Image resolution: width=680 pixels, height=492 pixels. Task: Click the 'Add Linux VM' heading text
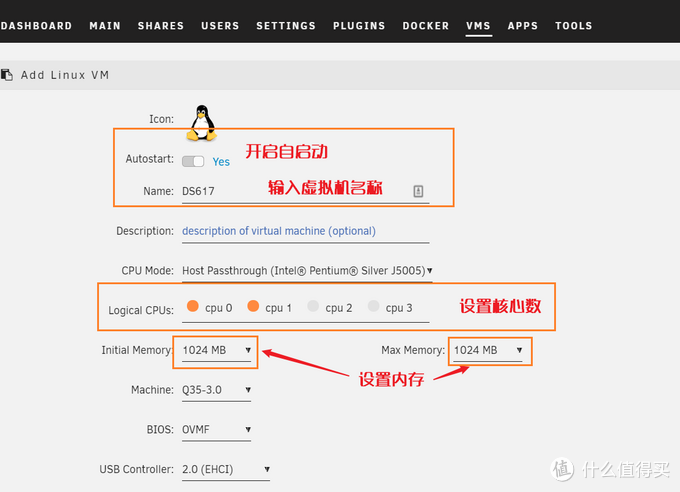pyautogui.click(x=65, y=75)
